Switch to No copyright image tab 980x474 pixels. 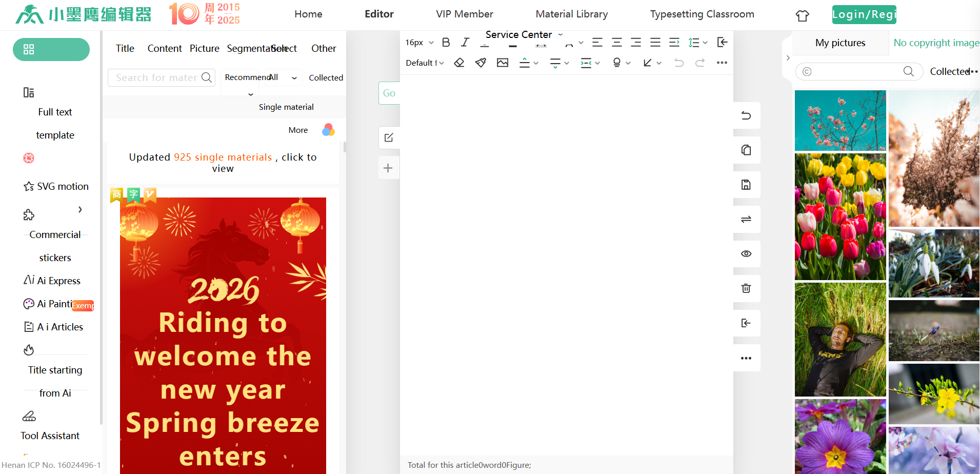pyautogui.click(x=936, y=43)
